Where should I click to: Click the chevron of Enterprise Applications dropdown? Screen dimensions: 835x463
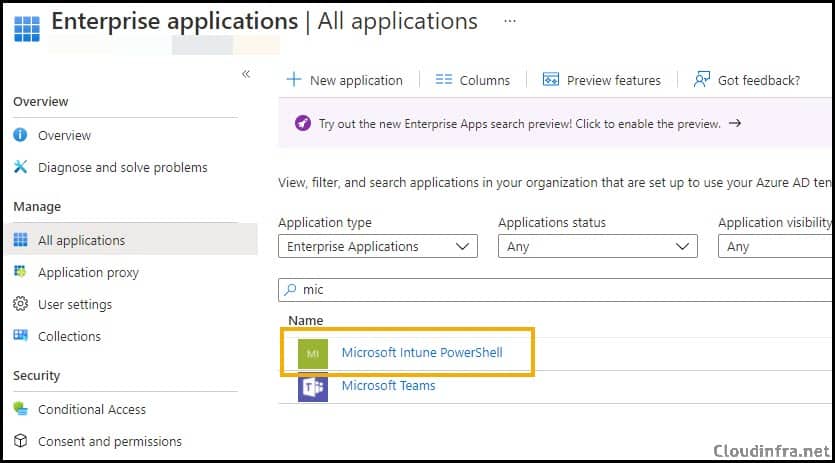(x=462, y=246)
